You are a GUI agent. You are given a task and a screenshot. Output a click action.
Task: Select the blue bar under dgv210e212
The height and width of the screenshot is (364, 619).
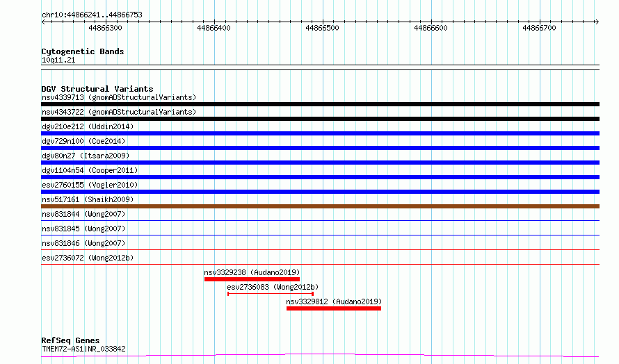pyautogui.click(x=320, y=133)
